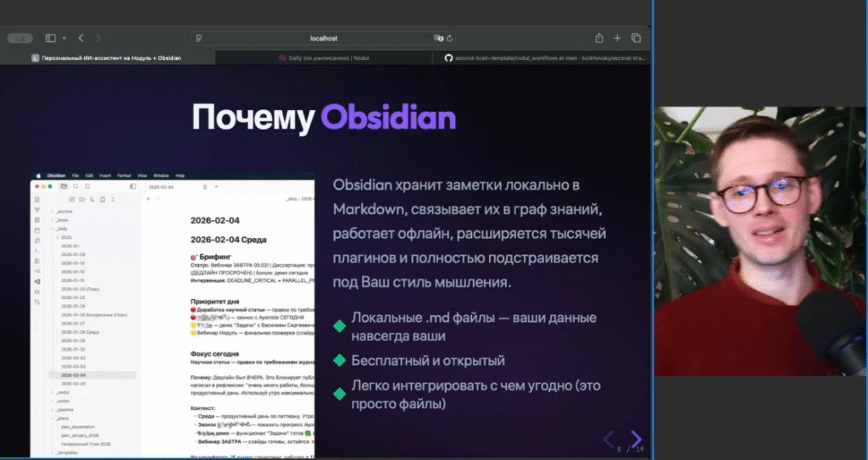Open the sidebar options dropdown chevron in Safari
The height and width of the screenshot is (460, 868).
64,38
